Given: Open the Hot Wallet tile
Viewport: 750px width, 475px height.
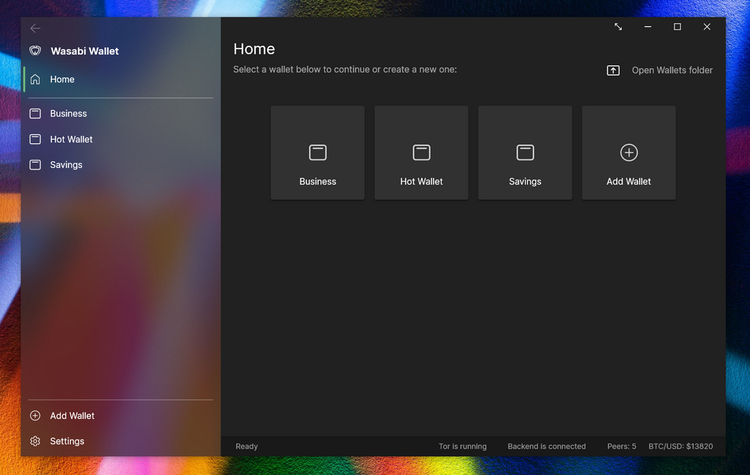Looking at the screenshot, I should pyautogui.click(x=421, y=153).
